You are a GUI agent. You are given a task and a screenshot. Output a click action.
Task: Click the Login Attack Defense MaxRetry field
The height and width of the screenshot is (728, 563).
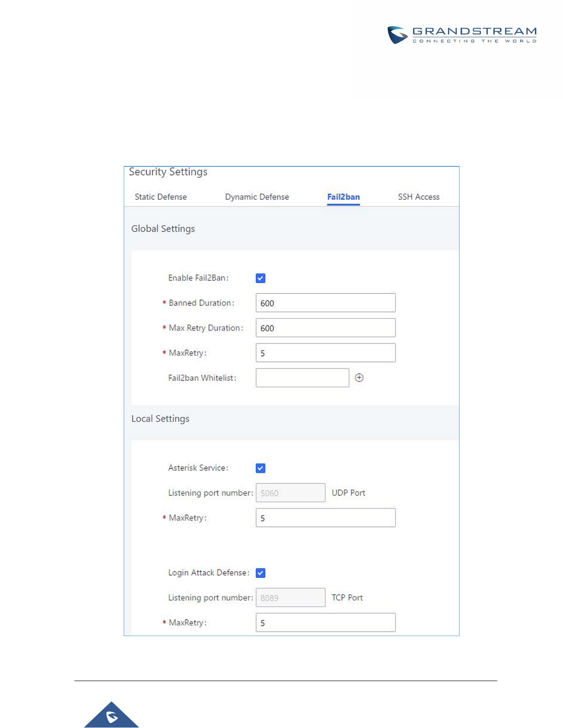pyautogui.click(x=326, y=622)
